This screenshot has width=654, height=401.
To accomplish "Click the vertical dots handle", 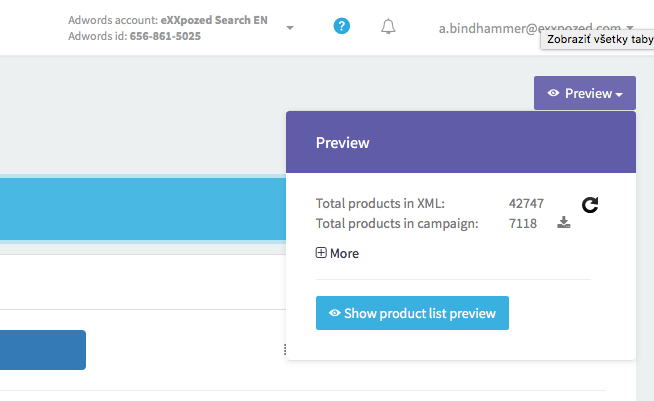I will tap(285, 349).
